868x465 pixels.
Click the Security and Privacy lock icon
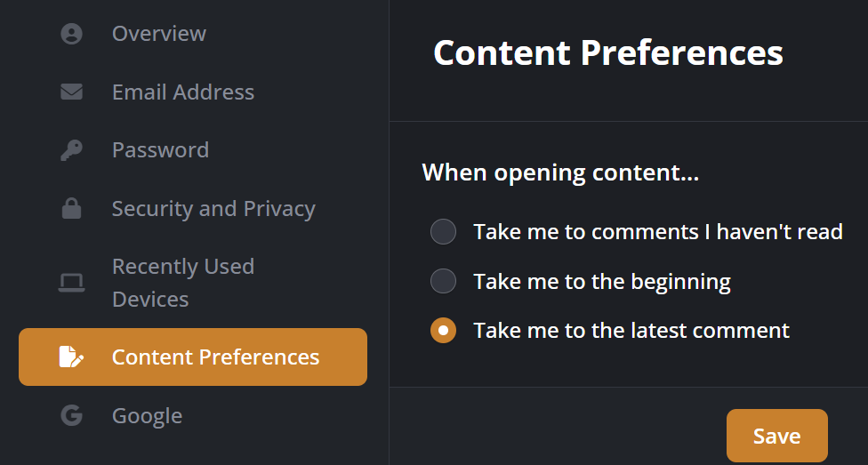(71, 209)
